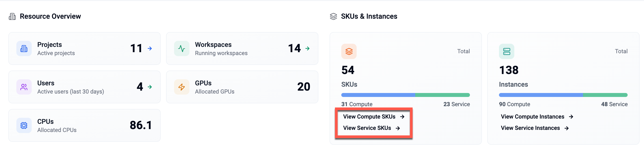
Task: Click the SKUs & Instances header icon
Action: pyautogui.click(x=333, y=16)
